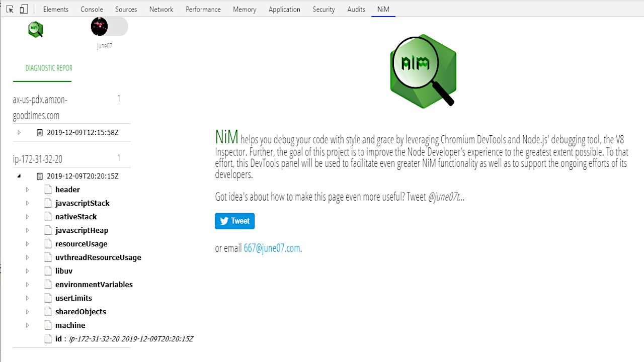Open the 667@june07.com email link

[272, 248]
